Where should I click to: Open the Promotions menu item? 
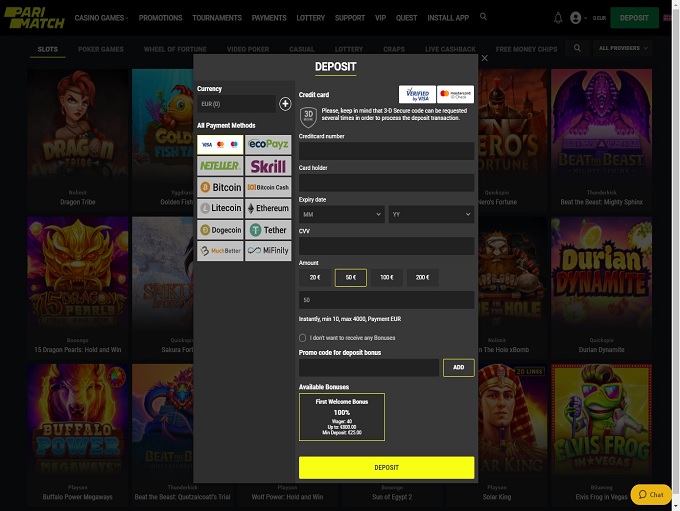pos(160,18)
